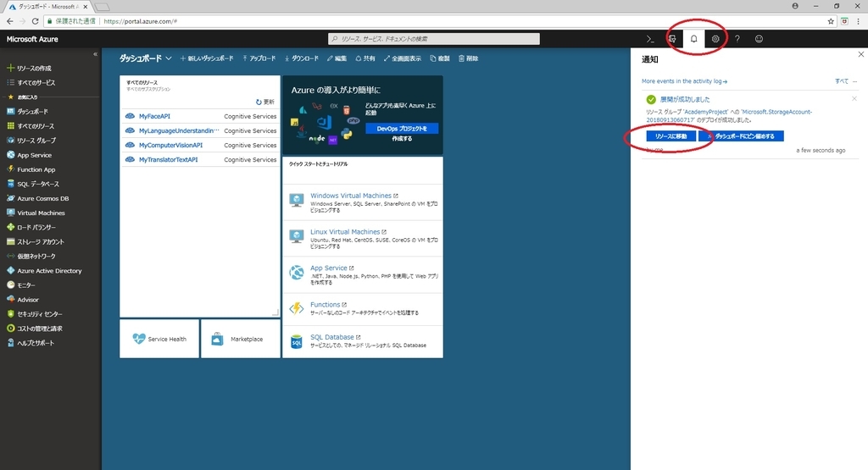Click ダッシュボードにピン留めする button
Screen dimensions: 868x470
(741, 136)
